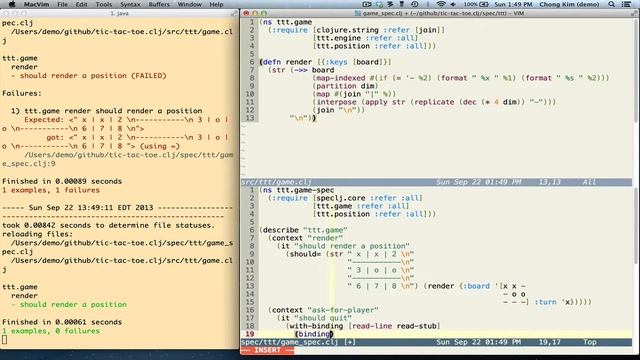Image resolution: width=640 pixels, height=360 pixels.
Task: Click the VIM window fullscreen arrows icon
Action: (x=635, y=13)
